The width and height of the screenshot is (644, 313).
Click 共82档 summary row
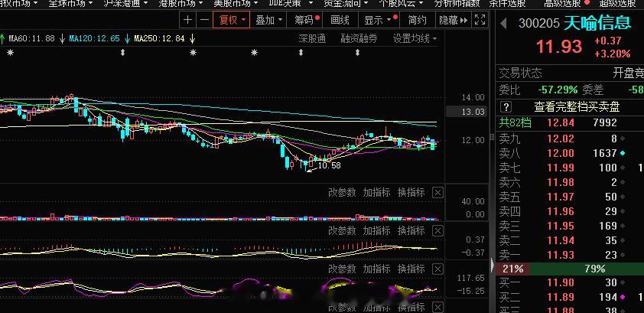[570, 122]
